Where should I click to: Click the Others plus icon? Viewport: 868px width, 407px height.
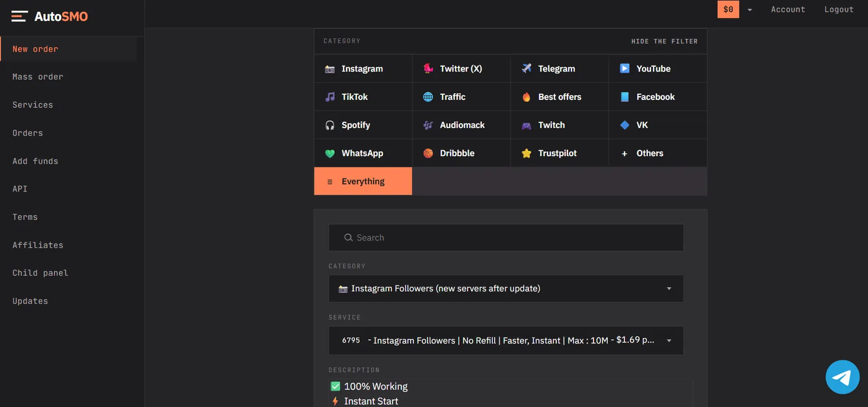(x=624, y=154)
